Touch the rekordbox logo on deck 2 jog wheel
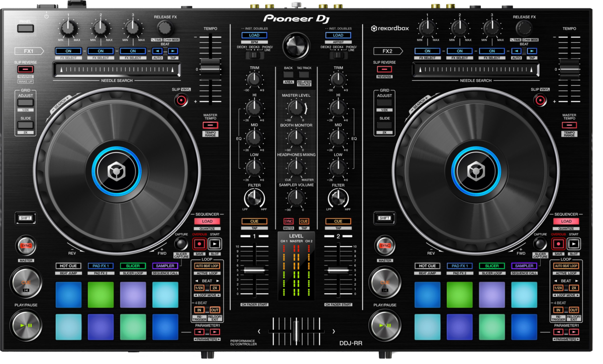Viewport: 603px width, 364px height. [475, 172]
